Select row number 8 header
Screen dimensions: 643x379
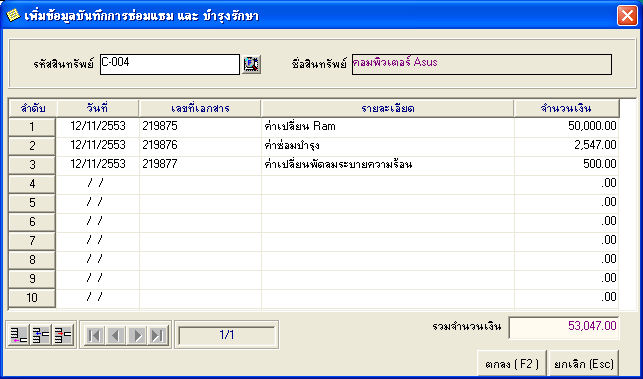[x=32, y=260]
